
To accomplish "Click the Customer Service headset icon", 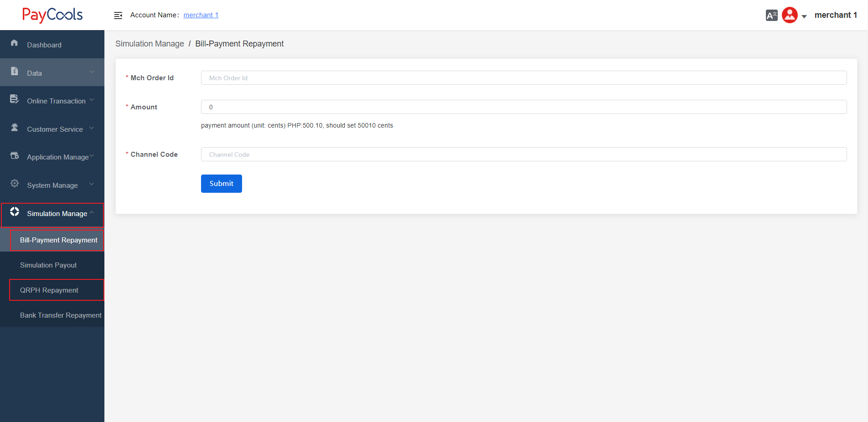I will coord(15,128).
